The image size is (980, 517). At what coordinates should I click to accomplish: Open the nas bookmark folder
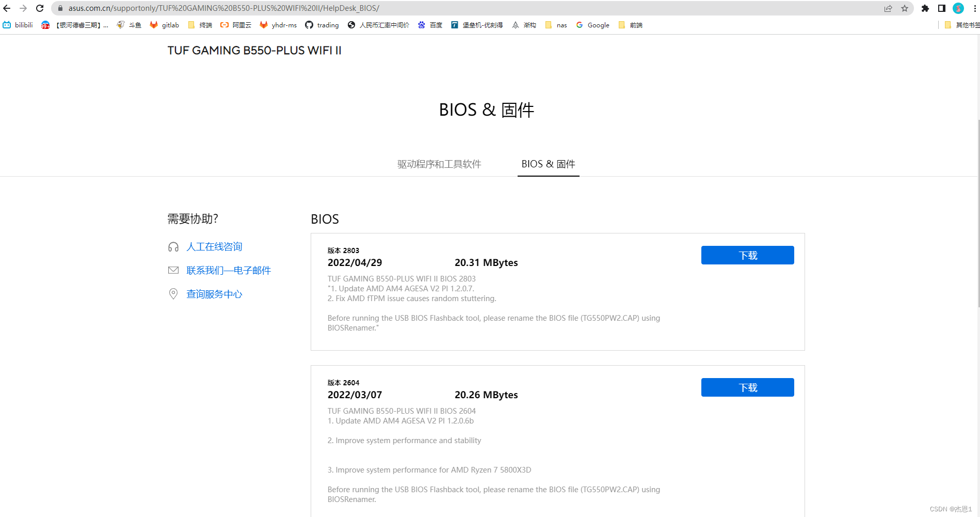pos(556,25)
